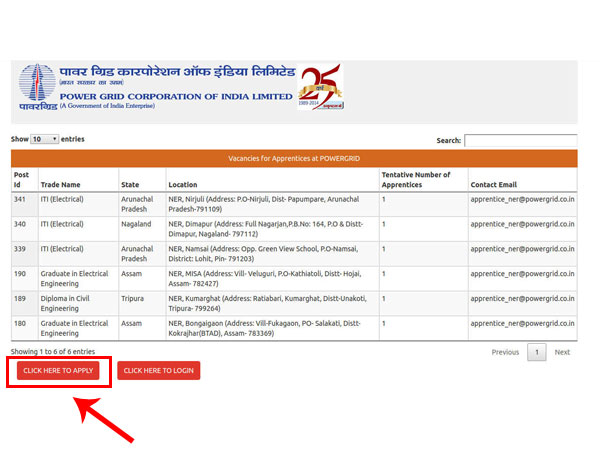Sort by the Trade Name column header

[x=78, y=180]
